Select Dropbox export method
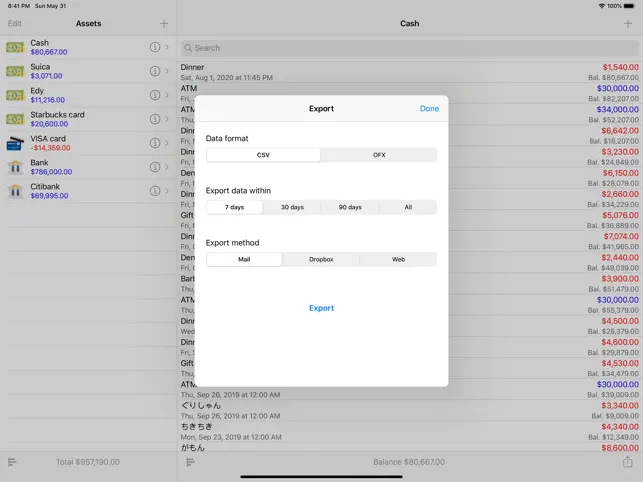 [x=321, y=259]
